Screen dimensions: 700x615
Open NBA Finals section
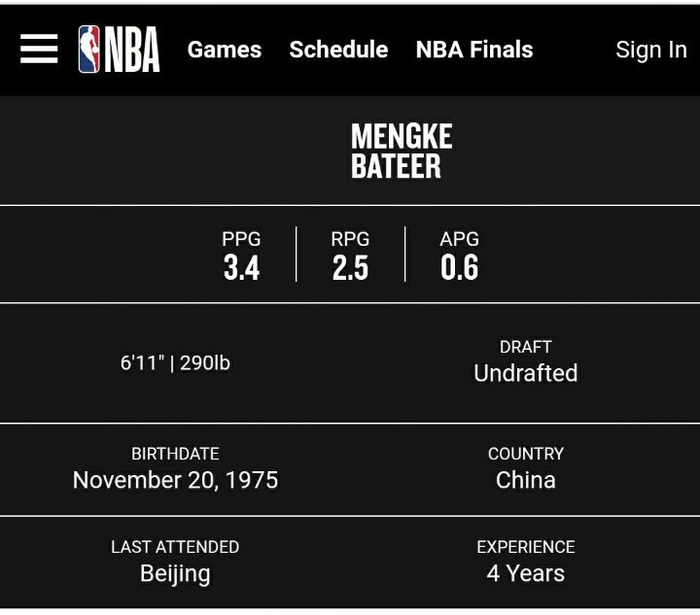tap(474, 50)
